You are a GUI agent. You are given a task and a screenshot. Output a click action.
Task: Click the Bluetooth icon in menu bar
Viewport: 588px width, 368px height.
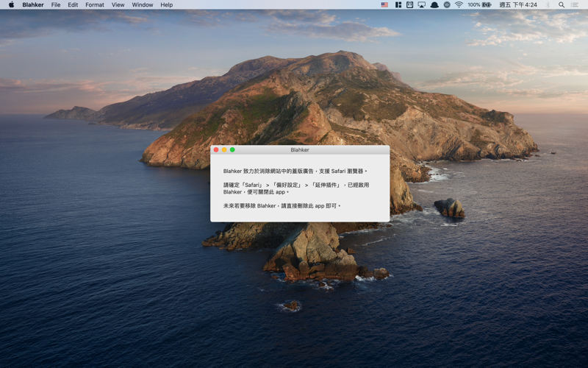point(548,4)
